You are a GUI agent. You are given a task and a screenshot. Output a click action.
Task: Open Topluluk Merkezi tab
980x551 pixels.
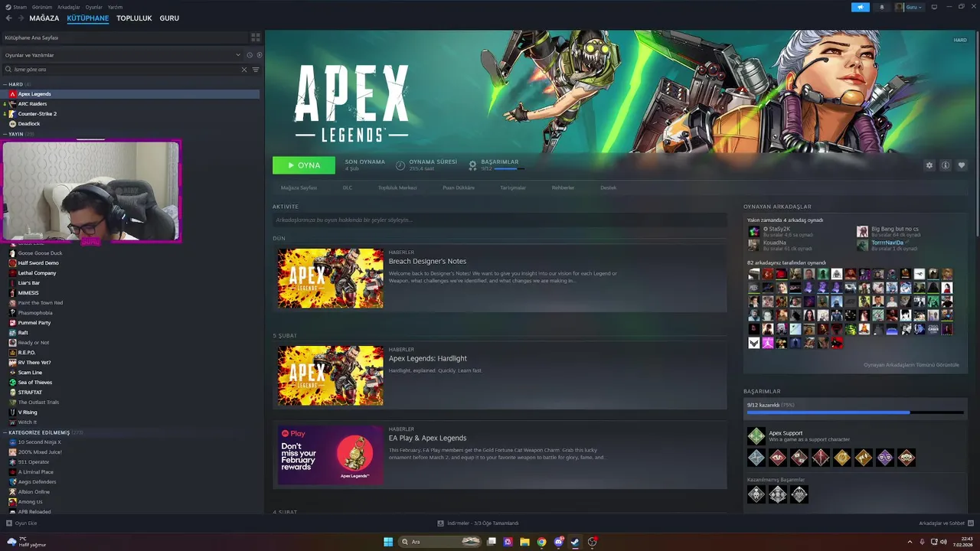pos(397,187)
